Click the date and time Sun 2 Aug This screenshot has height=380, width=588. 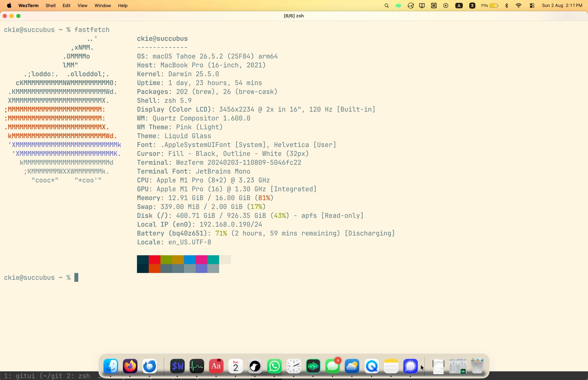pyautogui.click(x=562, y=5)
